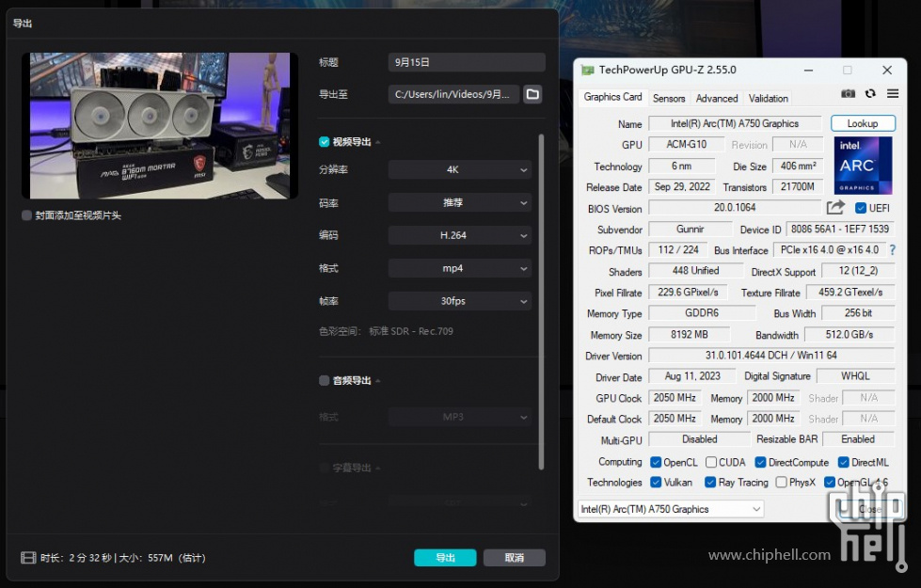Toggle the UEFI checkbox in GPU-Z
This screenshot has height=588, width=921.
point(861,208)
